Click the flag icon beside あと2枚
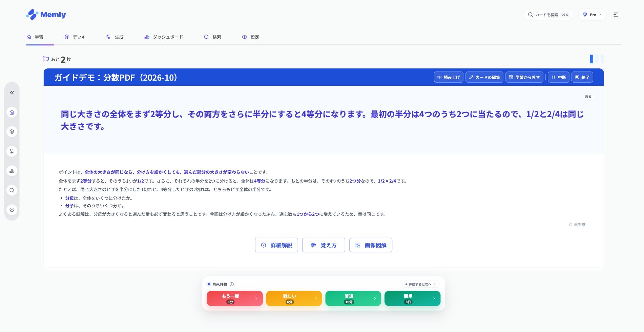This screenshot has width=644, height=332. coord(46,59)
